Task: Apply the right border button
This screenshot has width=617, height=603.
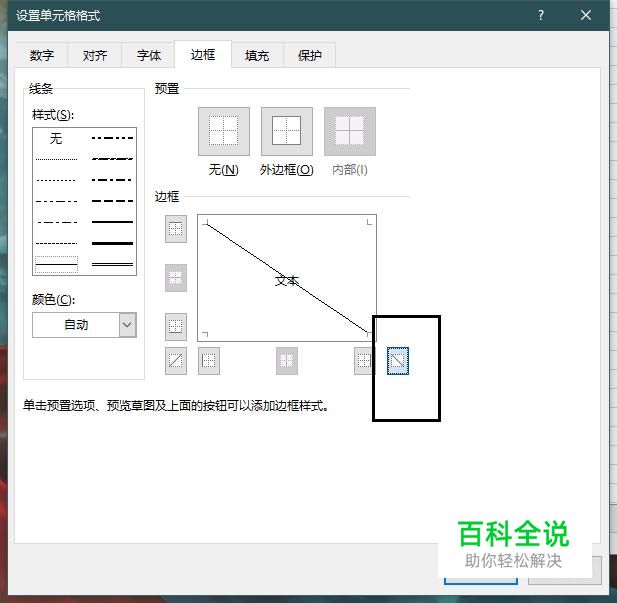Action: coord(363,361)
